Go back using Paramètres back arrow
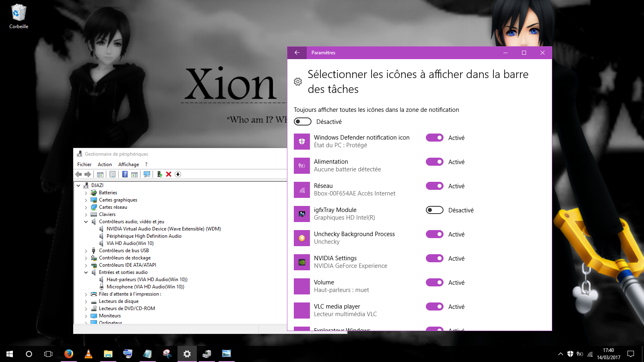This screenshot has height=362, width=644. pos(297,53)
